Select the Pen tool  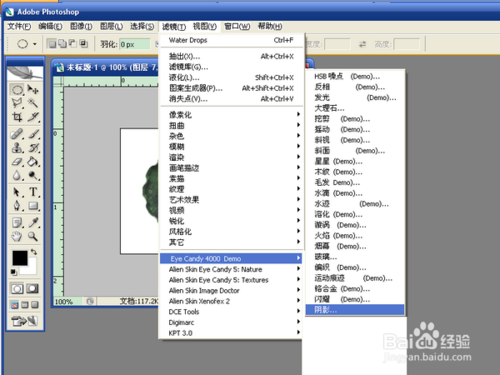pyautogui.click(x=17, y=206)
